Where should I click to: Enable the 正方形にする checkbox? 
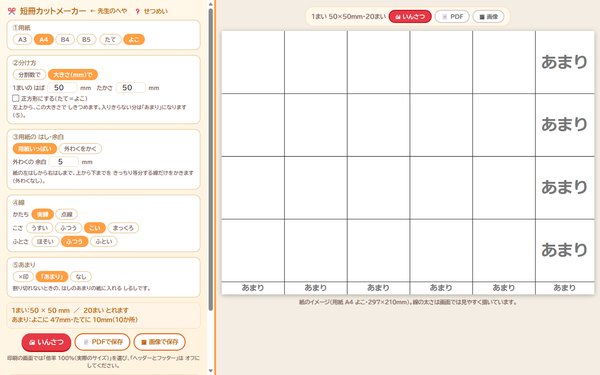pyautogui.click(x=16, y=98)
